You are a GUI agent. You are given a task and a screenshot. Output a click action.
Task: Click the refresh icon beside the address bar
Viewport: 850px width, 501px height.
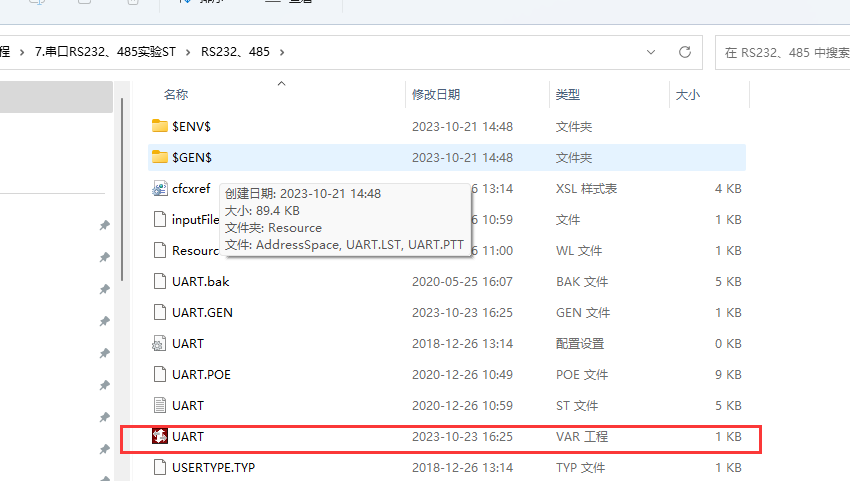[x=685, y=52]
